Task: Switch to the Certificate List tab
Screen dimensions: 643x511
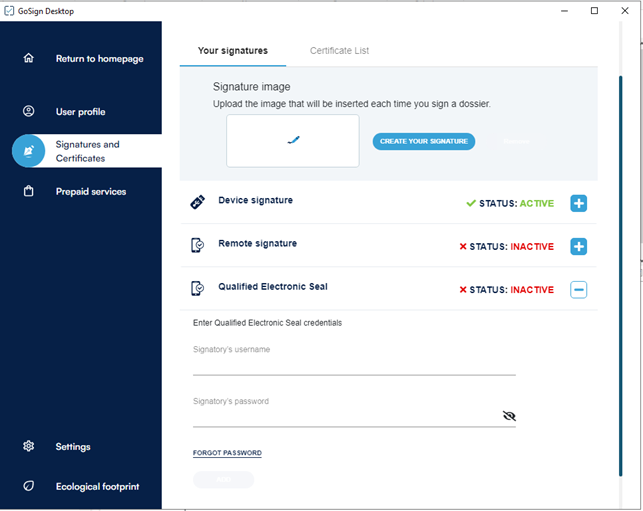Action: tap(340, 50)
